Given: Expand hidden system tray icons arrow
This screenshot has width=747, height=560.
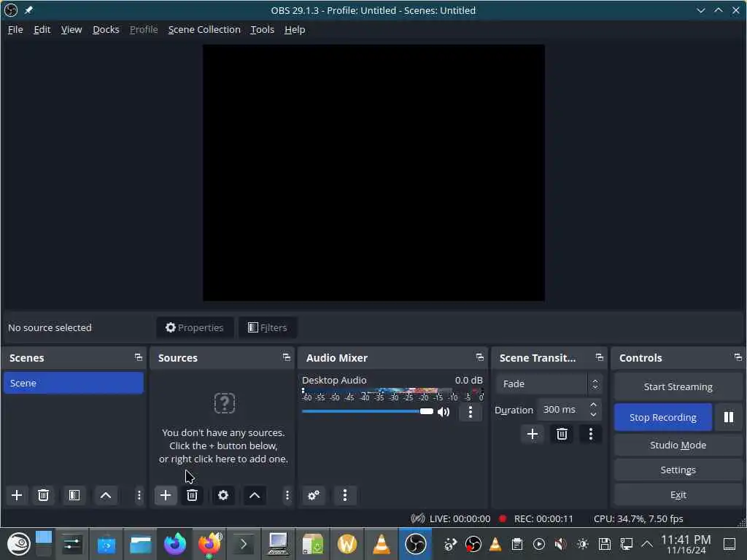Looking at the screenshot, I should click(647, 544).
